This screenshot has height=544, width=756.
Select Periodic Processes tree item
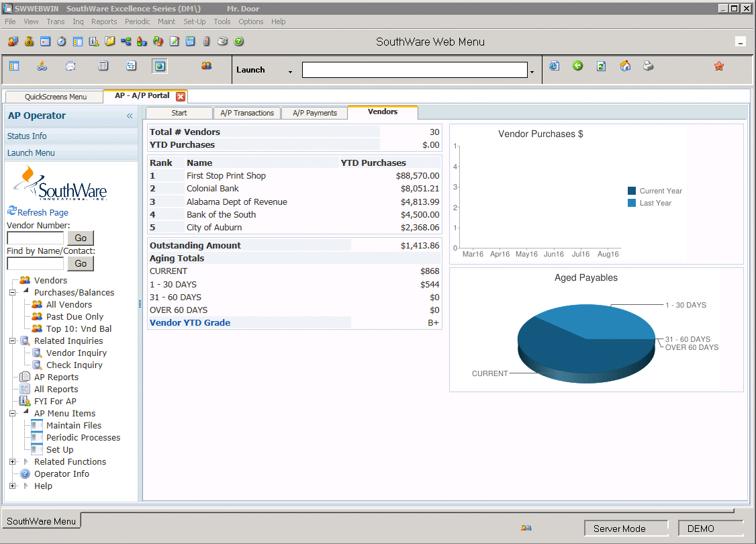point(83,437)
